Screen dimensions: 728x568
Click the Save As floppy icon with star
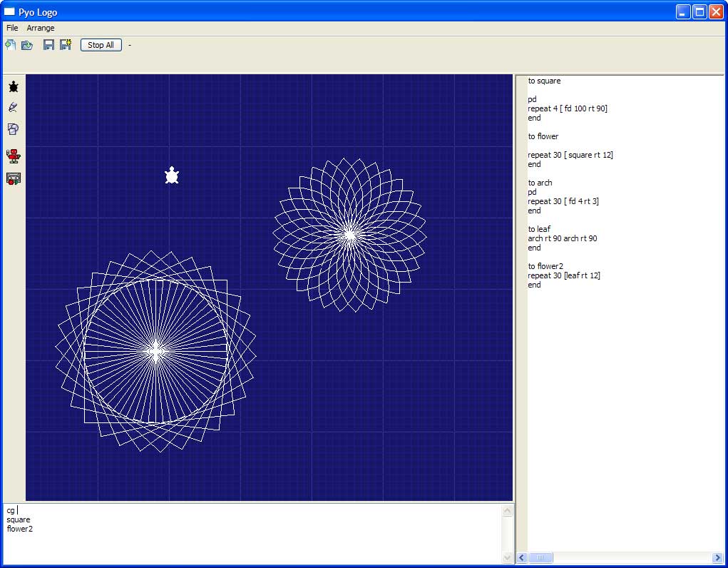pyautogui.click(x=66, y=45)
